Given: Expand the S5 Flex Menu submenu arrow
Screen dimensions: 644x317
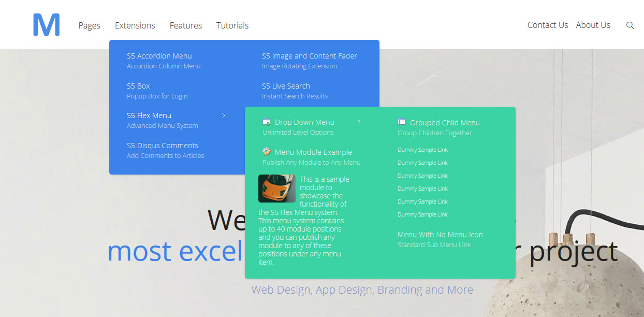Looking at the screenshot, I should (224, 116).
